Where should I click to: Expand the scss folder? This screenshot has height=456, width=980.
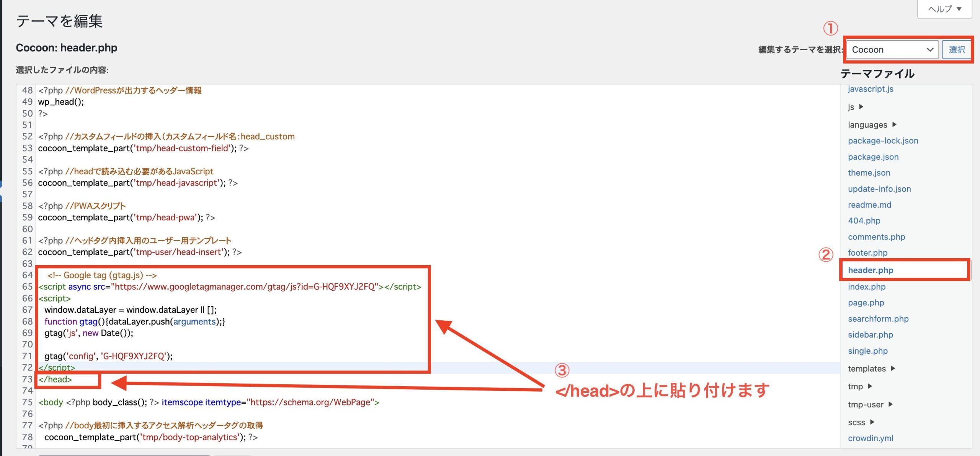(x=861, y=422)
